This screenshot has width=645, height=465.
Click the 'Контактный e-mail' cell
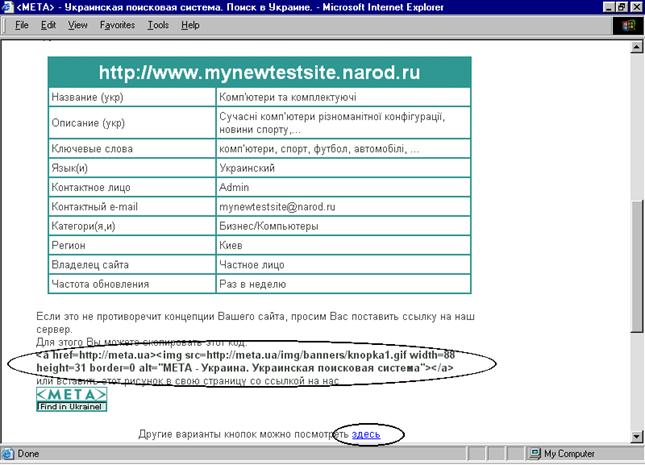click(132, 207)
